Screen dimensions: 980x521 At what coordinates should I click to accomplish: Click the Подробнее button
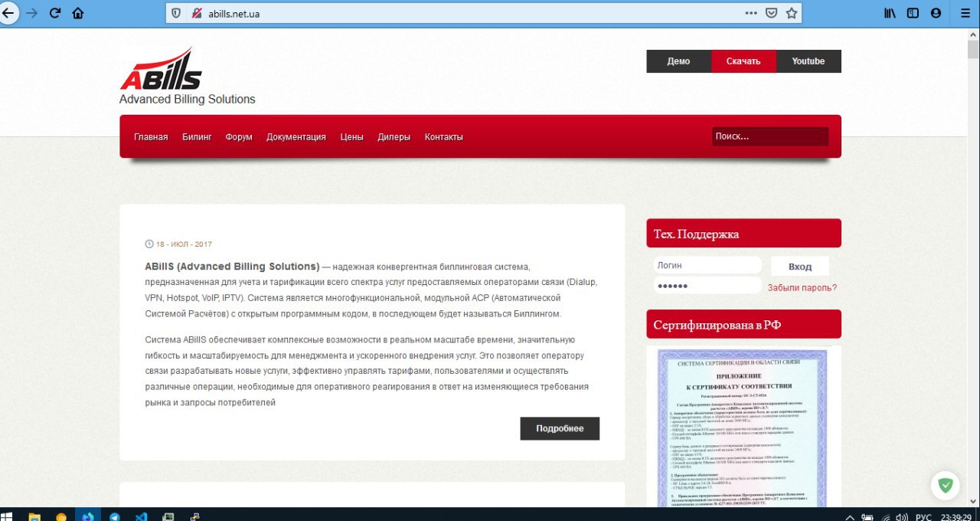coord(560,428)
